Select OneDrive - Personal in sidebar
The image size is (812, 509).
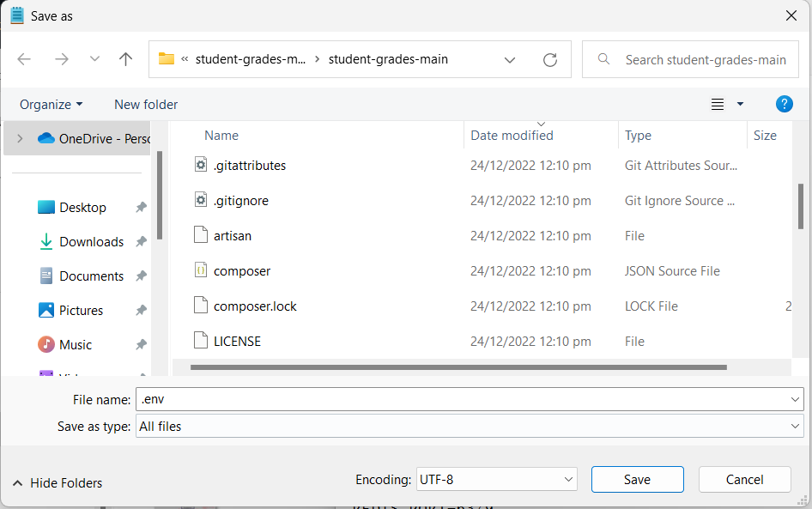point(76,138)
